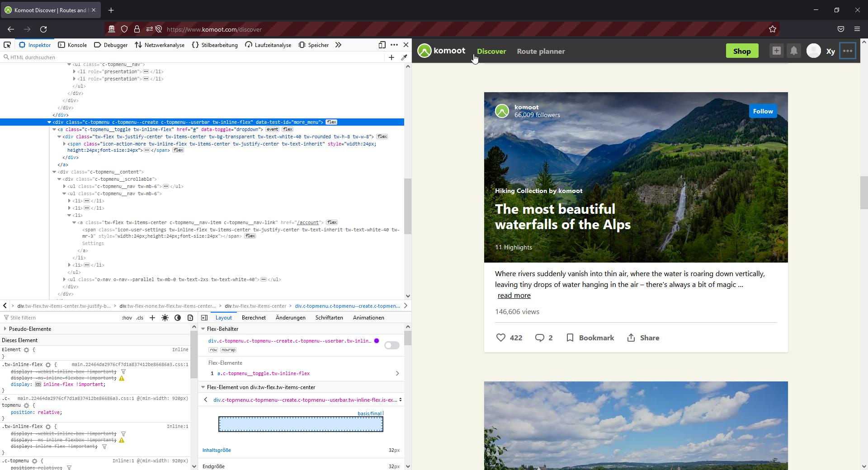The height and width of the screenshot is (470, 868).
Task: Open flex item selector dropdown
Action: coord(400,400)
